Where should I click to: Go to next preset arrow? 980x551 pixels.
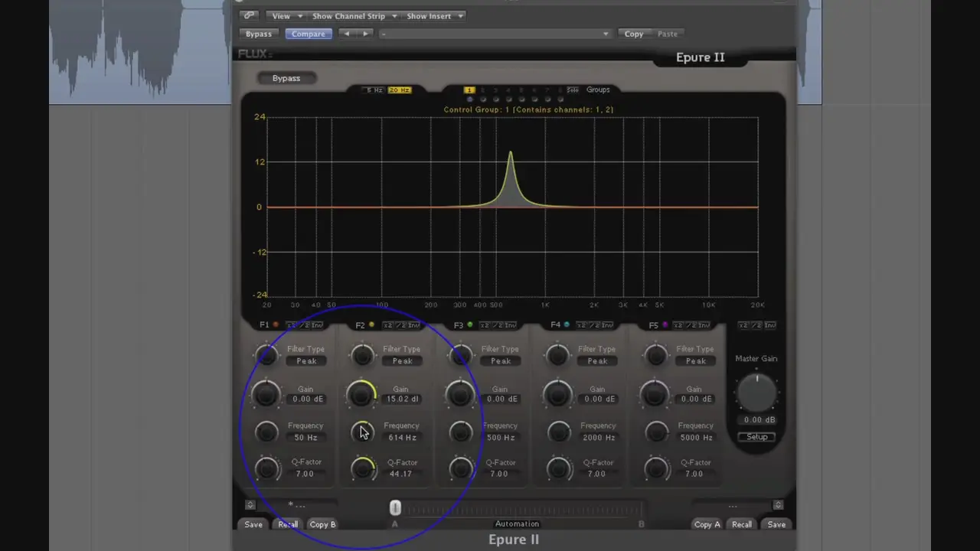pyautogui.click(x=365, y=34)
